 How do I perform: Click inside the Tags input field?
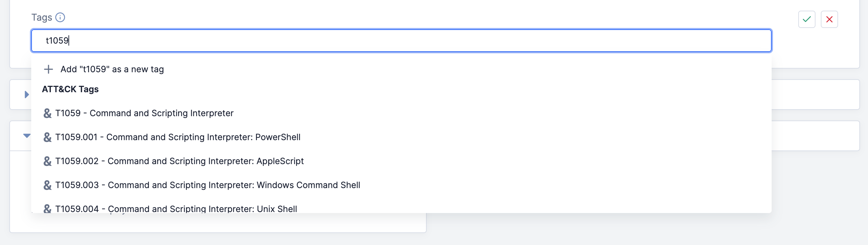click(401, 41)
